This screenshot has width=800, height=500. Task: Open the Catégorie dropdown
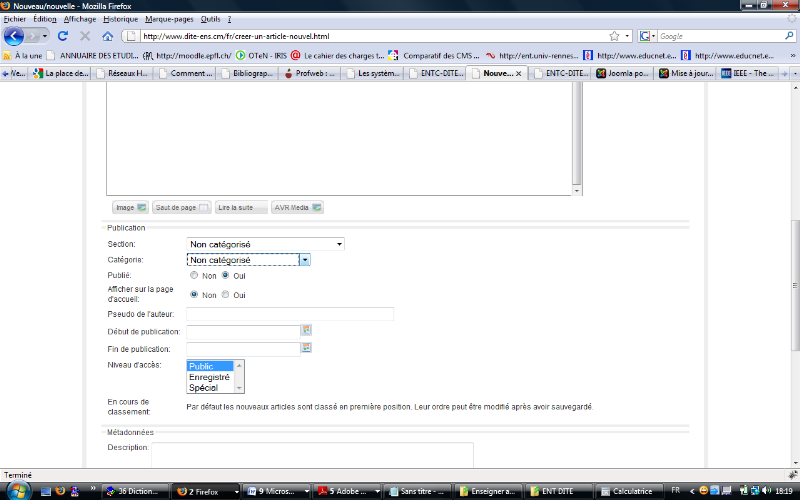point(248,260)
